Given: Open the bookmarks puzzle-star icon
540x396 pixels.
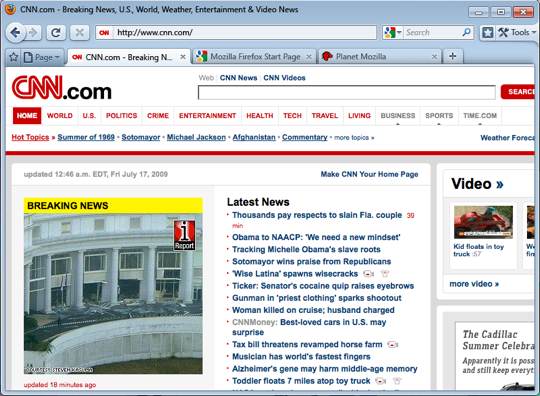Looking at the screenshot, I should pos(487,33).
